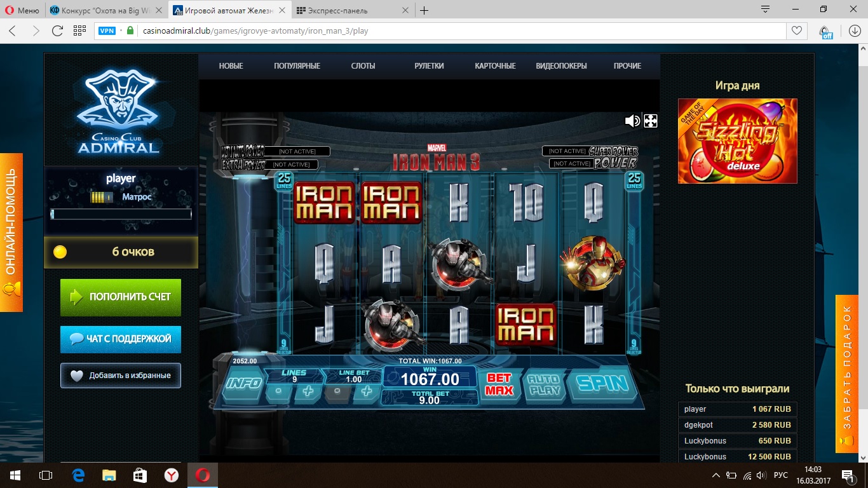The height and width of the screenshot is (488, 868).
Task: Open Task View on the taskbar
Action: (46, 475)
